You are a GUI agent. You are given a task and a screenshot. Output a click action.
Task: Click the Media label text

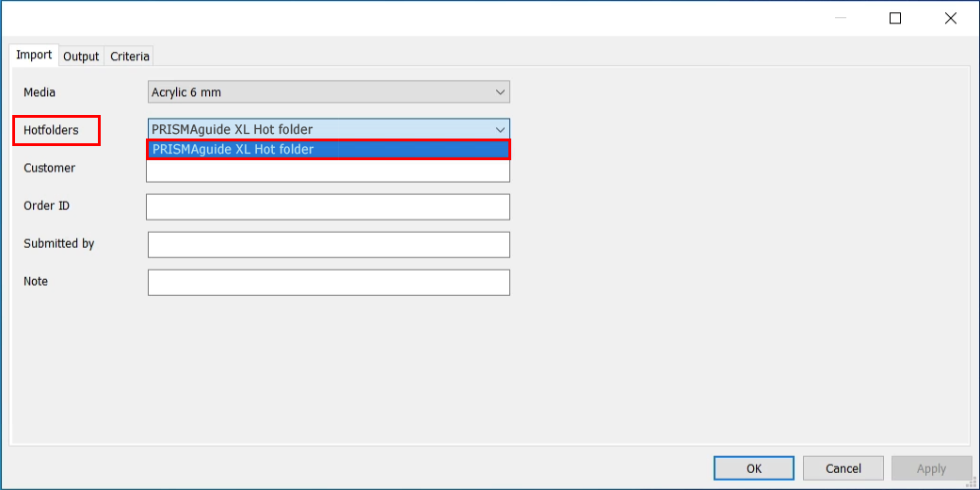(x=40, y=92)
